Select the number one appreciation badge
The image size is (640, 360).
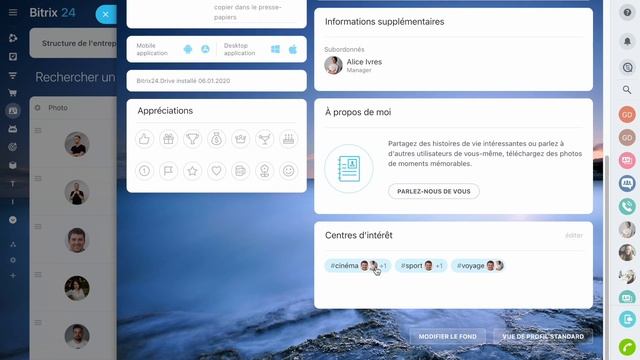pos(144,171)
